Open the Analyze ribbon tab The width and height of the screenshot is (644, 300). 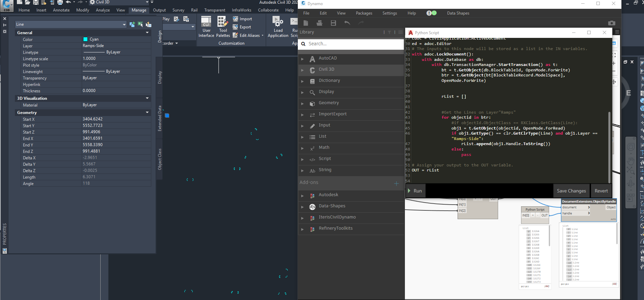click(x=103, y=10)
